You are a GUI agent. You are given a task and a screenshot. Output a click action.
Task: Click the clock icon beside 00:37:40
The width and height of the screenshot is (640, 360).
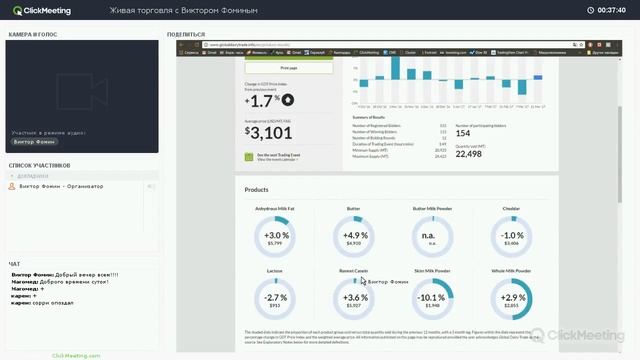[590, 10]
